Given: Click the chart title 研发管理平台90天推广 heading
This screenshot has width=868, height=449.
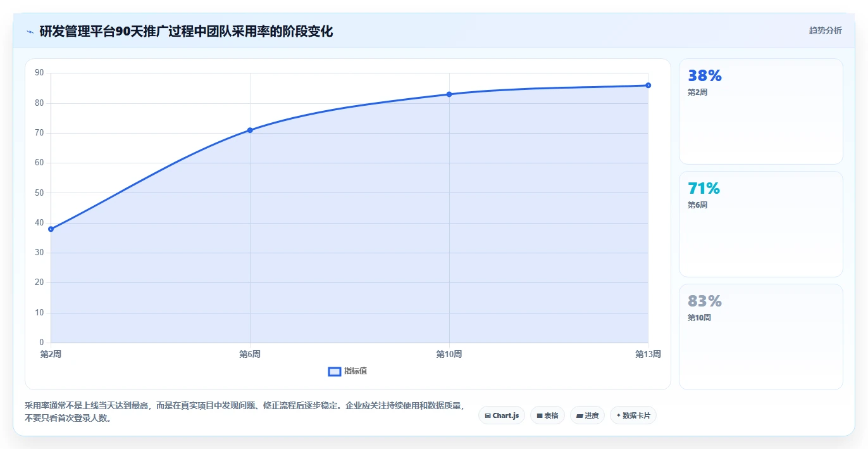Looking at the screenshot, I should click(186, 31).
